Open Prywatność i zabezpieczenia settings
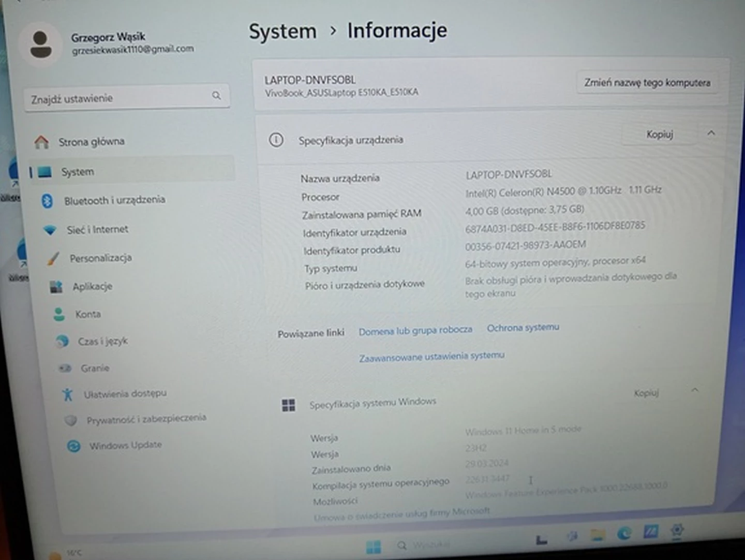This screenshot has width=745, height=560. tap(145, 419)
